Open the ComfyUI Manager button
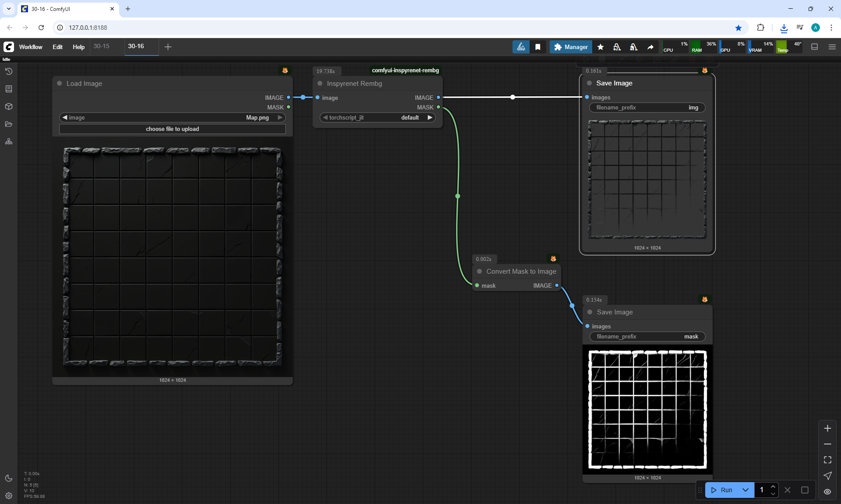Image resolution: width=841 pixels, height=504 pixels. pyautogui.click(x=571, y=47)
